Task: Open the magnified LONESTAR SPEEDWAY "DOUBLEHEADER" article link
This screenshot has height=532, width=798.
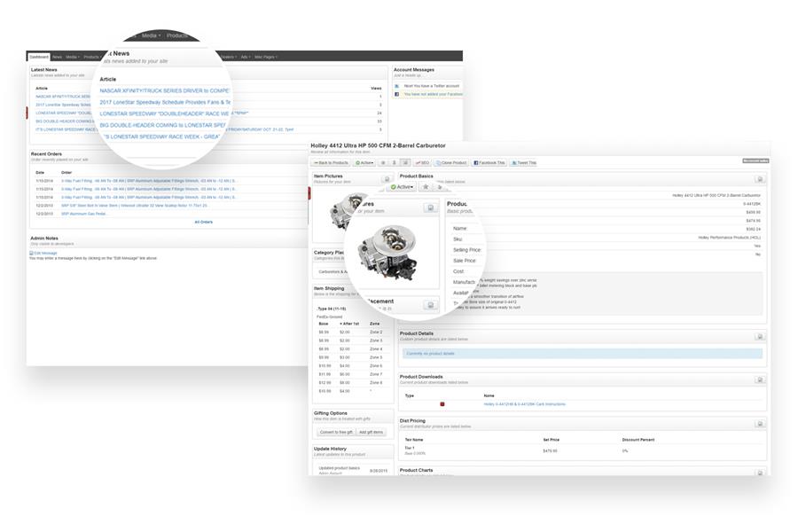Action: coord(166,113)
